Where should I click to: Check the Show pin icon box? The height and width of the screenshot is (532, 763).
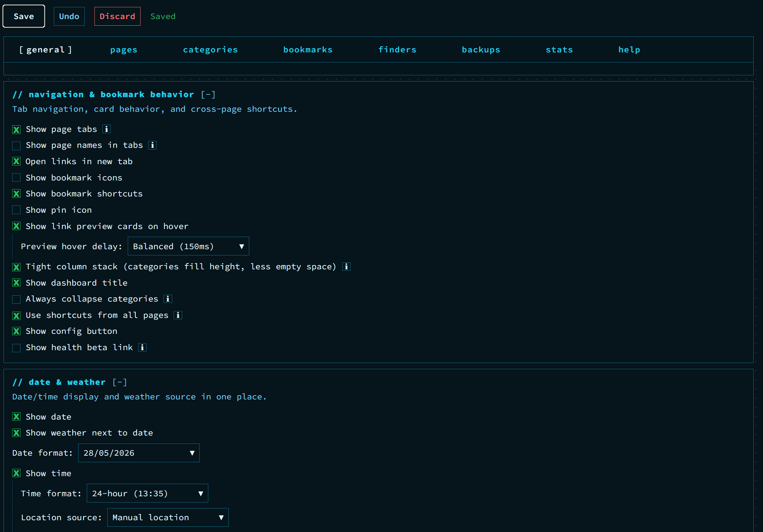16,210
